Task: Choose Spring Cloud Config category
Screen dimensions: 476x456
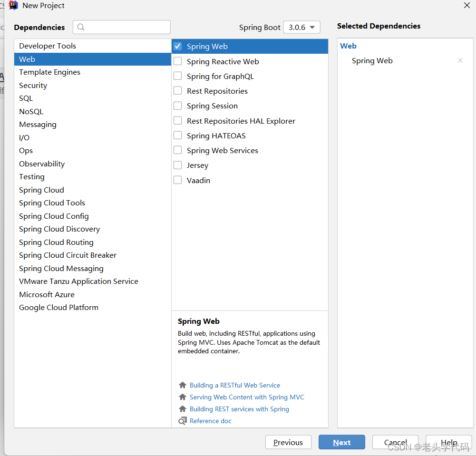Action: point(93,216)
